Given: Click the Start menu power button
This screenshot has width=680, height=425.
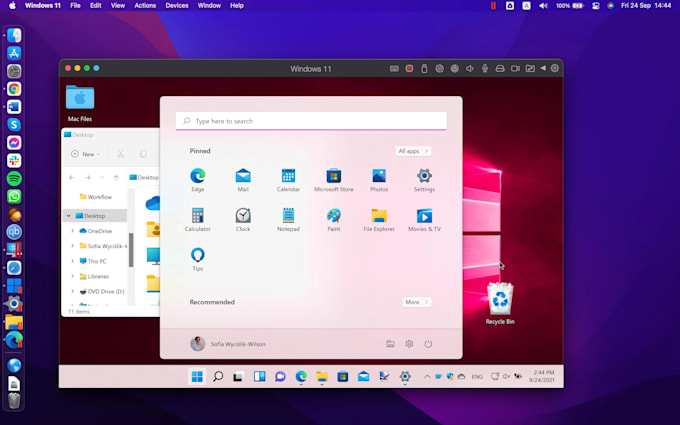Looking at the screenshot, I should click(x=428, y=344).
